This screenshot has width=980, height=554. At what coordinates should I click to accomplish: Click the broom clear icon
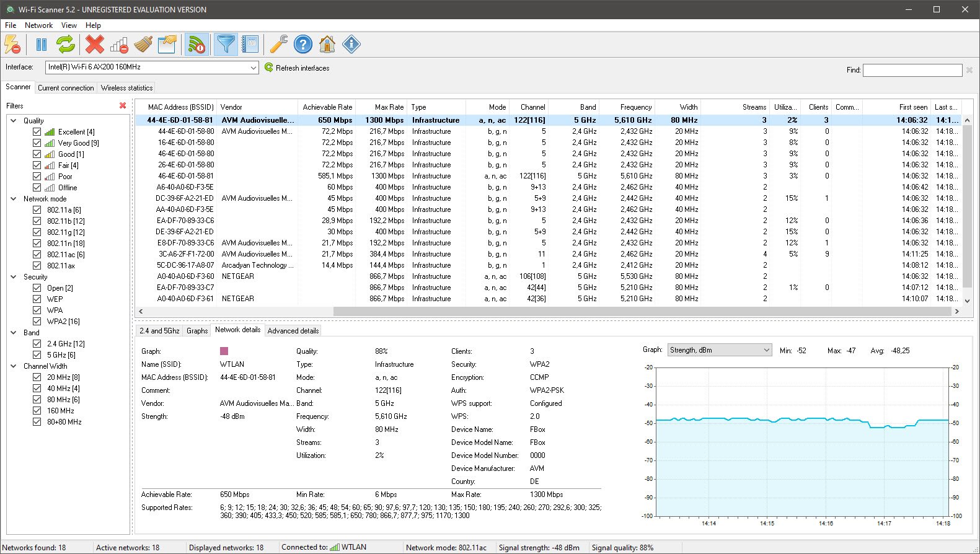[143, 45]
